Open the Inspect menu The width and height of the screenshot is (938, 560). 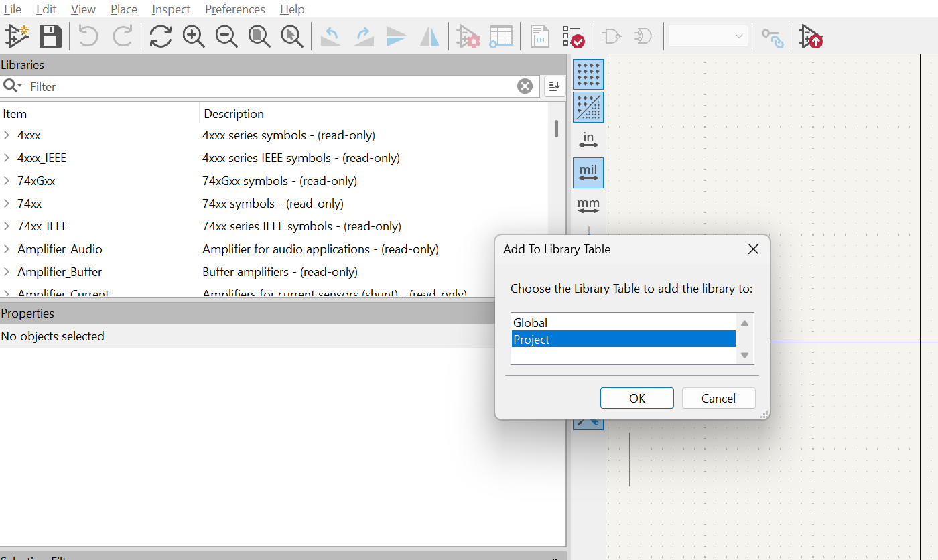point(171,9)
